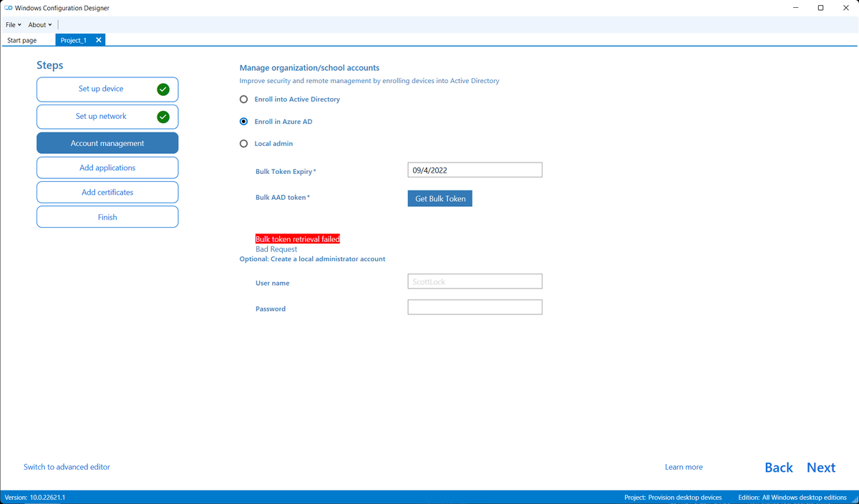The height and width of the screenshot is (504, 859).
Task: Click the Get Bulk Token button
Action: tap(440, 198)
